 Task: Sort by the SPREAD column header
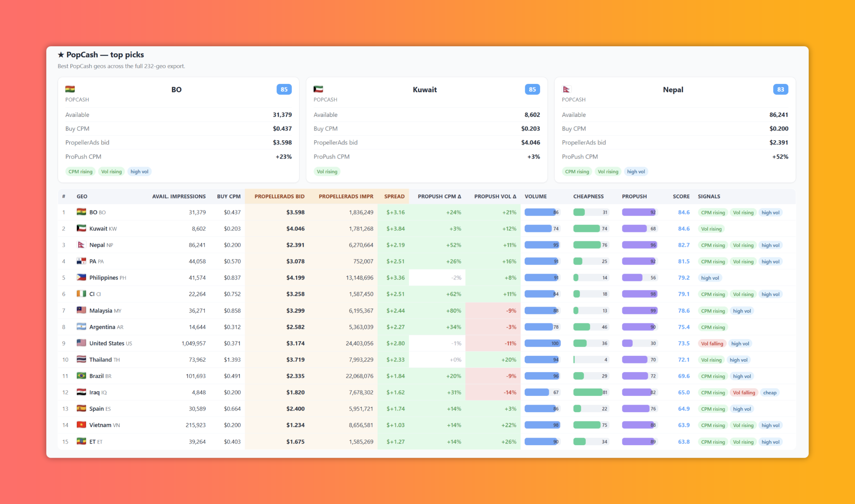pos(395,197)
